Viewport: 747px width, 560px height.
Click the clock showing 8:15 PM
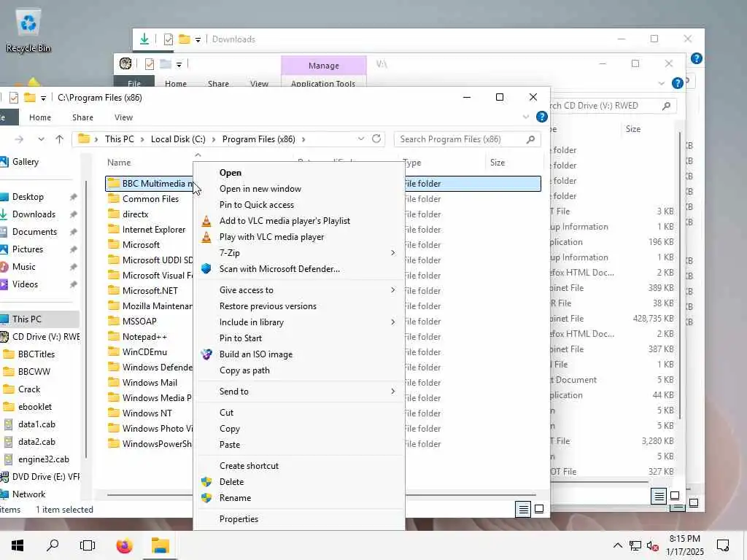684,539
